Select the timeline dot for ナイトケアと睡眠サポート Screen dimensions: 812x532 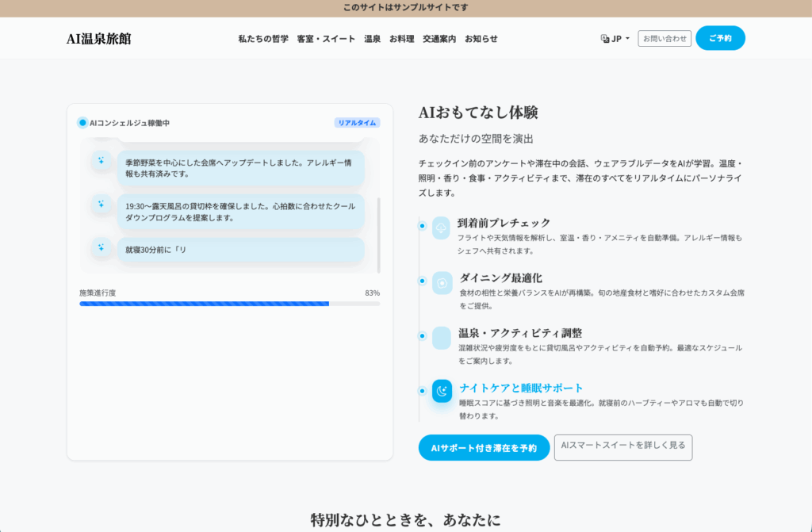tap(422, 391)
